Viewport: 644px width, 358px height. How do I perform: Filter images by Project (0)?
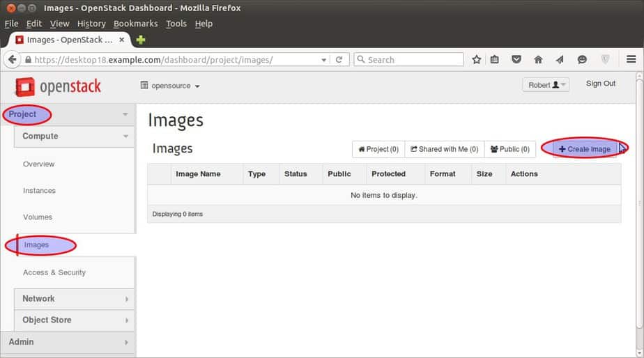tap(378, 149)
